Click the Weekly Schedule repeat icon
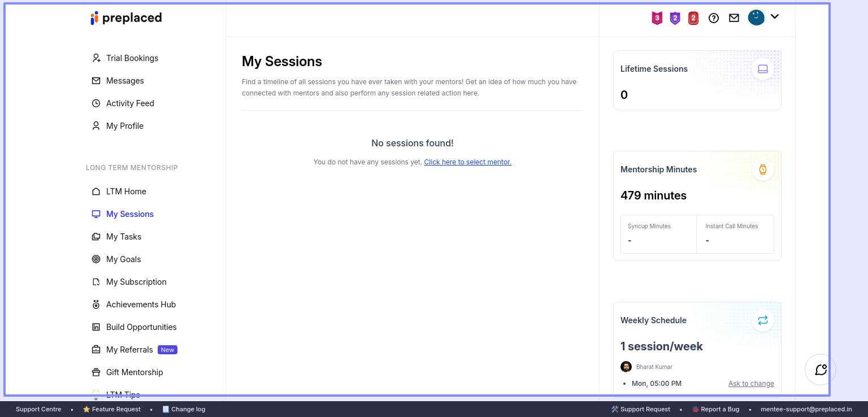Screen dimensions: 868x417 [x=763, y=320]
